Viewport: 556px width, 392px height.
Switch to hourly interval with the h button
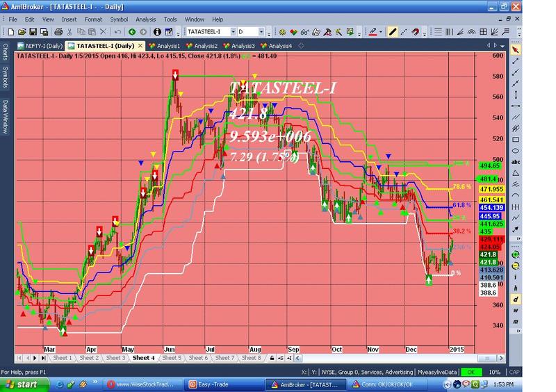pos(516,288)
